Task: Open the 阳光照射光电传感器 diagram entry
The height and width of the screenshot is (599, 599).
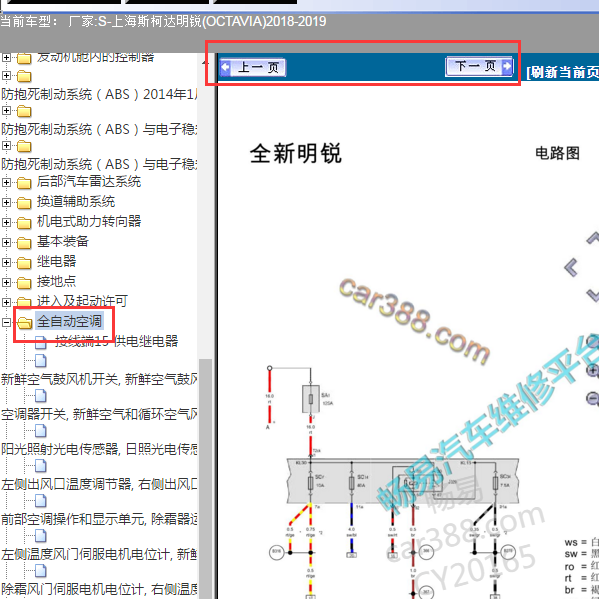Action: point(99,449)
